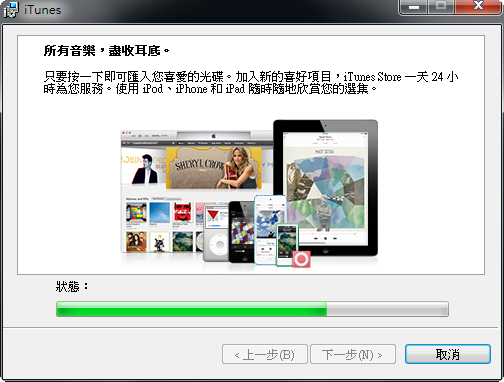504x382 pixels.
Task: Click the 狀態： status label
Action: tap(72, 286)
